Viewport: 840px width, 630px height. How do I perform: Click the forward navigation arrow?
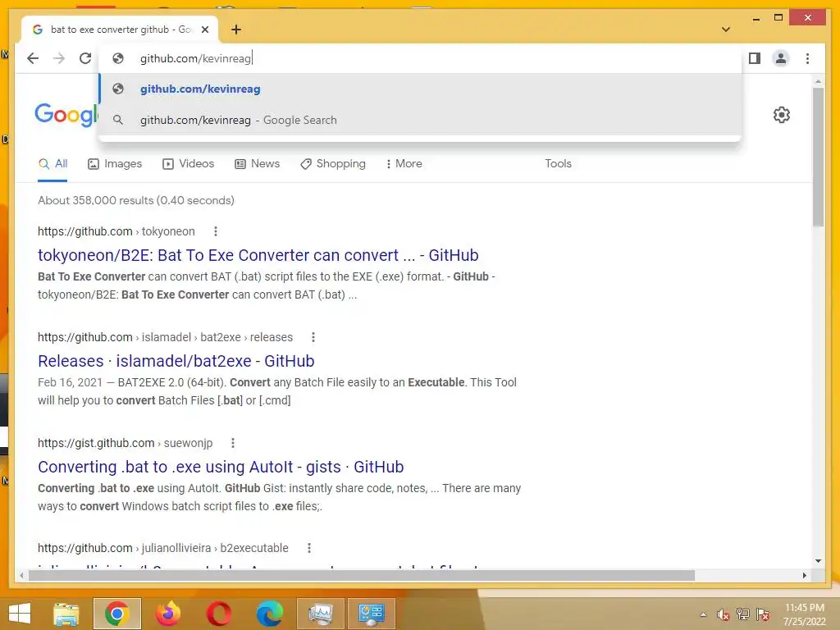[59, 58]
